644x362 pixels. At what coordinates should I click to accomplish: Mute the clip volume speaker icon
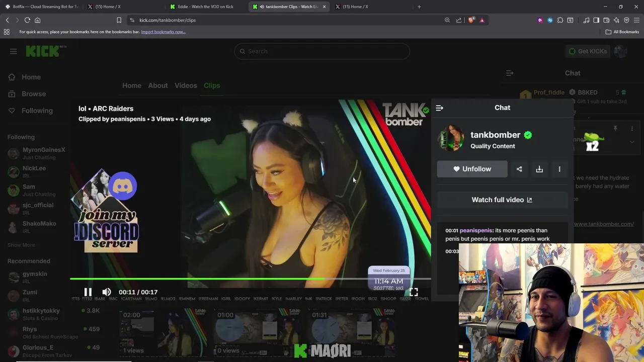point(107,292)
